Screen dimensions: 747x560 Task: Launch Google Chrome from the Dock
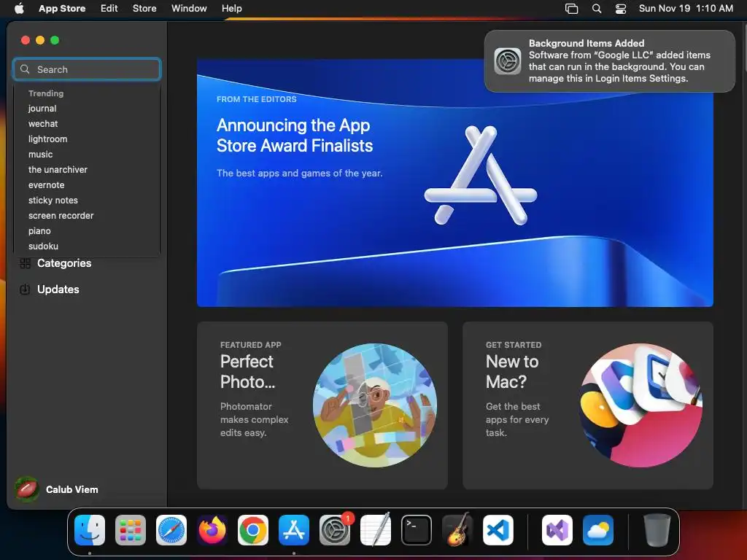tap(253, 530)
